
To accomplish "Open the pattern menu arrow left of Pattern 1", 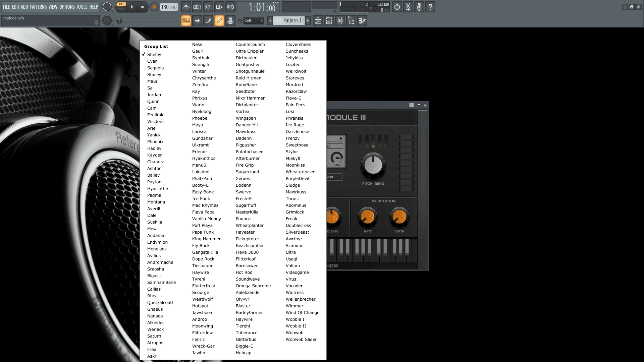I will (x=270, y=21).
